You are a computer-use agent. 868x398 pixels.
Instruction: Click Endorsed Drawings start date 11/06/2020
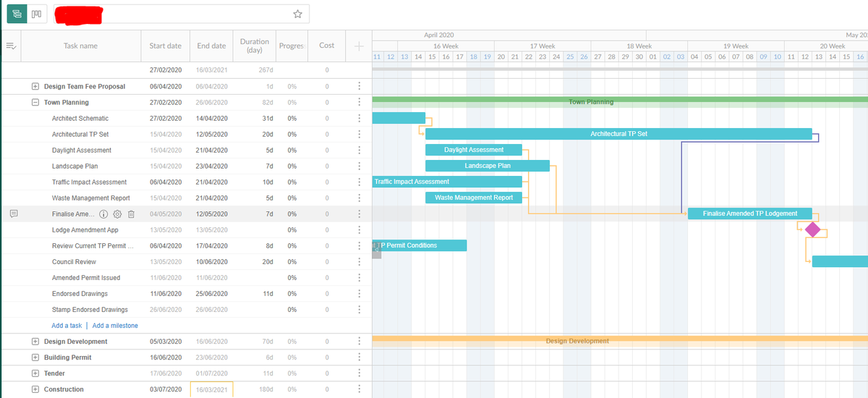tap(165, 293)
